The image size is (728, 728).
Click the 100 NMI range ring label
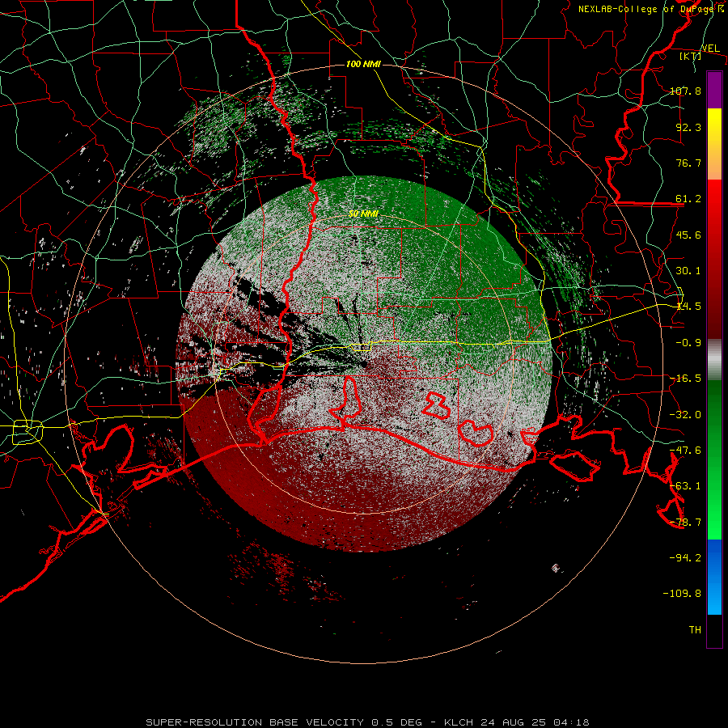363,64
